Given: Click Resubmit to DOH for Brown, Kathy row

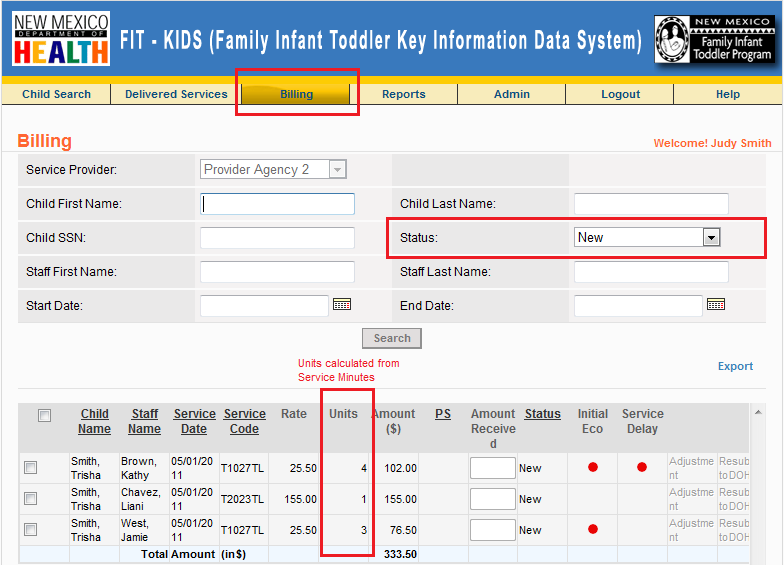Looking at the screenshot, I should coord(734,468).
